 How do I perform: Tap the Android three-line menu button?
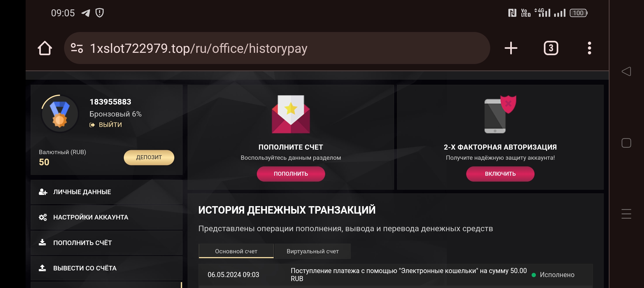click(x=626, y=214)
